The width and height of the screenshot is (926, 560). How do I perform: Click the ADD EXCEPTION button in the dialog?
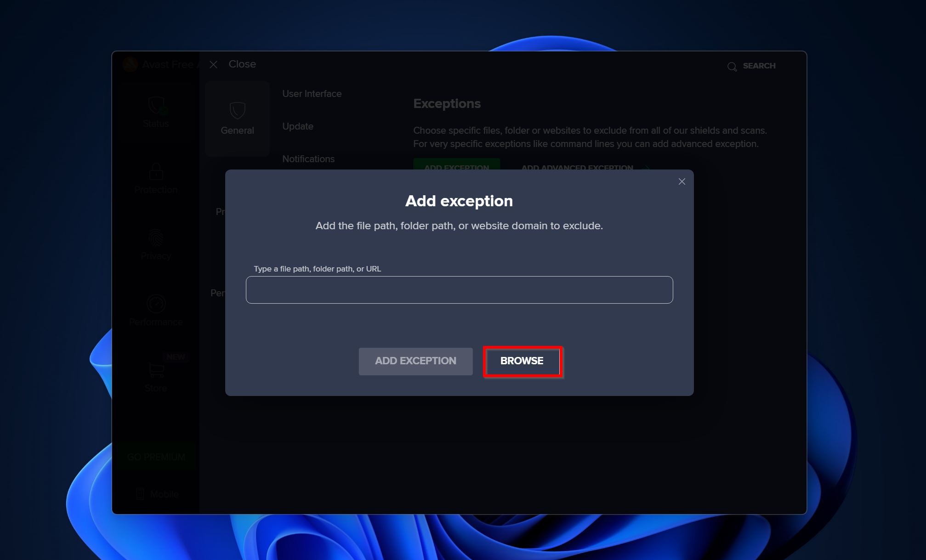click(415, 362)
